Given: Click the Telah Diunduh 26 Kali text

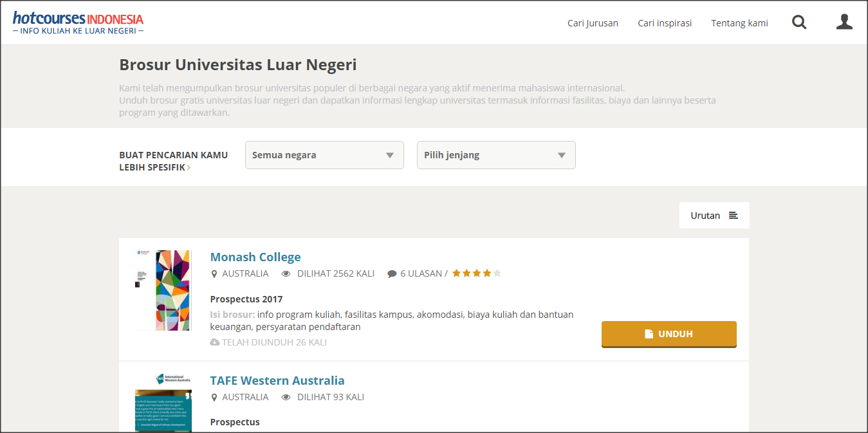Looking at the screenshot, I should click(x=274, y=342).
